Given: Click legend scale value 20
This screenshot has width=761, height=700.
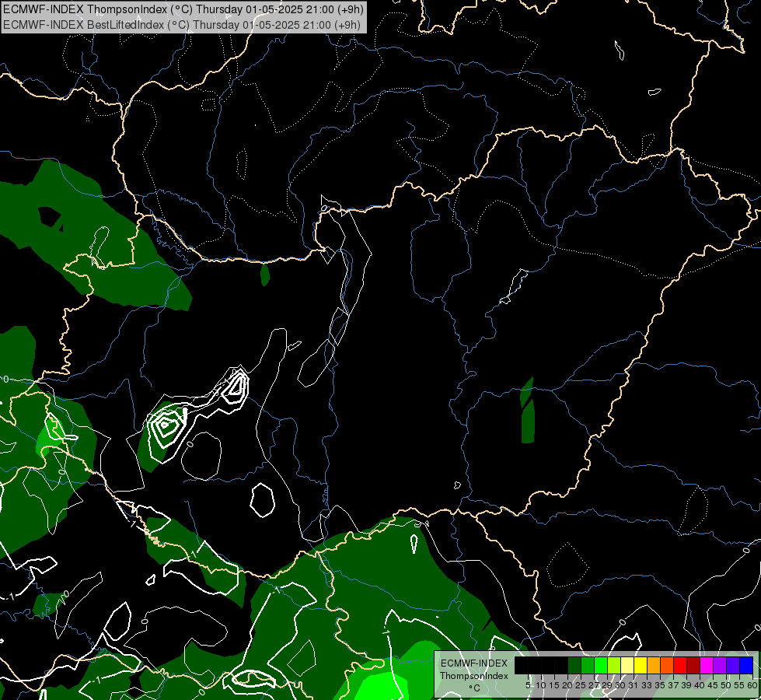Looking at the screenshot, I should pyautogui.click(x=568, y=685).
